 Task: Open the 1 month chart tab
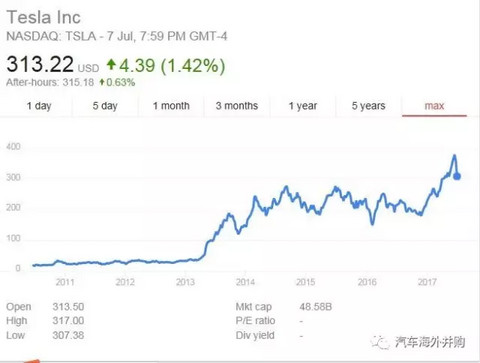171,106
